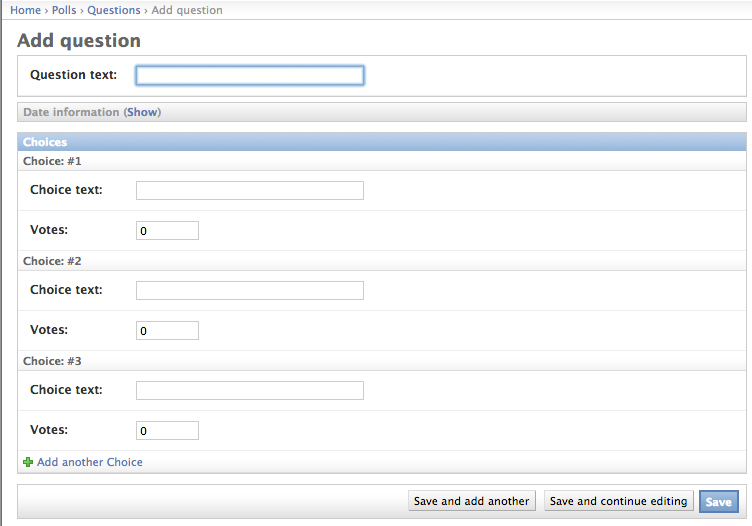Click the blue Save button
752x526 pixels.
718,502
